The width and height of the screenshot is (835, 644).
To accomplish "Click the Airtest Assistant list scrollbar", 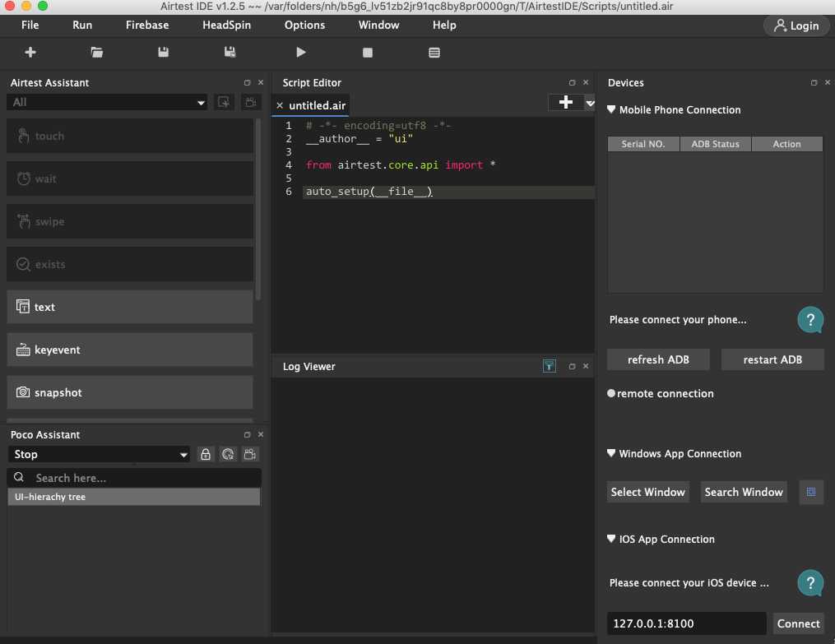I will 258,210.
